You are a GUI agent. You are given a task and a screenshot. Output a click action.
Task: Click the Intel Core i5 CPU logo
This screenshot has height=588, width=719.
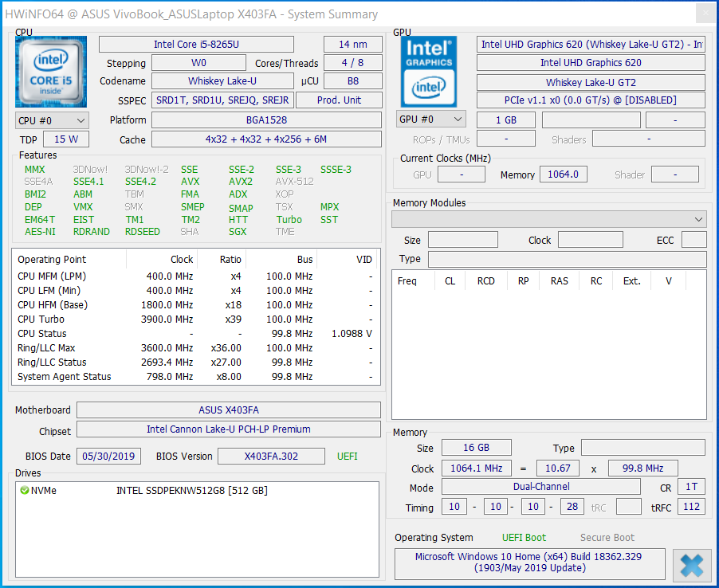point(51,72)
